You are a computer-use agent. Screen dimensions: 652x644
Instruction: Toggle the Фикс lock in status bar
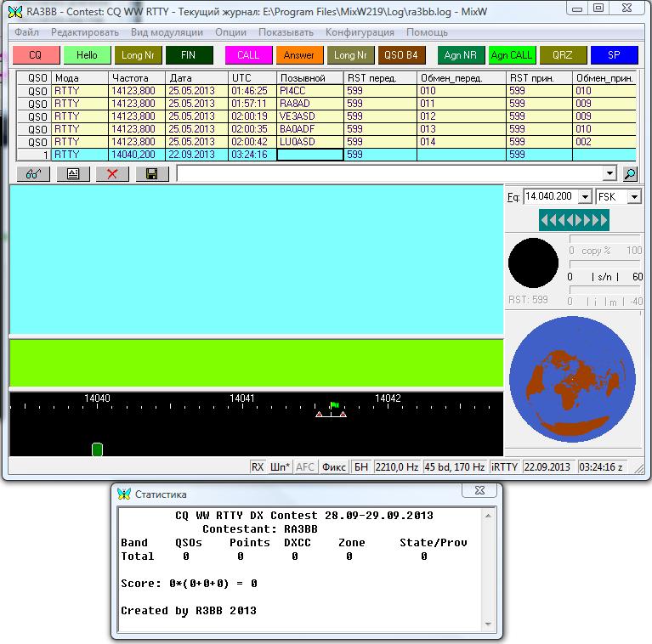[x=335, y=466]
